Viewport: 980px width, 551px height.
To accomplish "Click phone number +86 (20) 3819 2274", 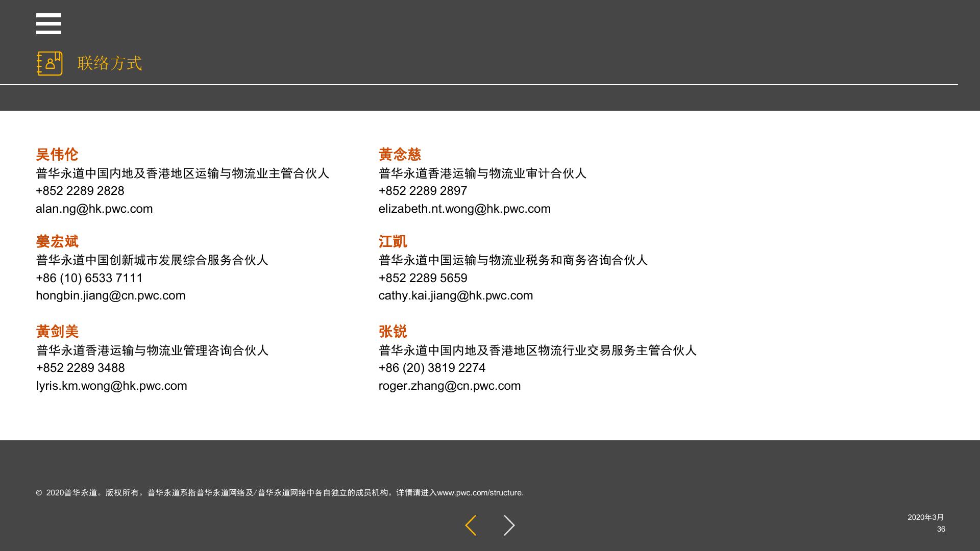I will 432,368.
